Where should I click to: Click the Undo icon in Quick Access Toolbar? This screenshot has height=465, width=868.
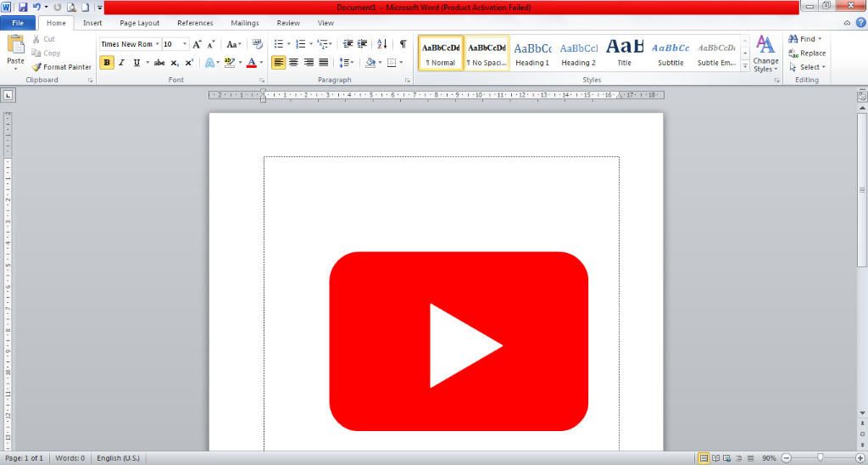tap(36, 7)
